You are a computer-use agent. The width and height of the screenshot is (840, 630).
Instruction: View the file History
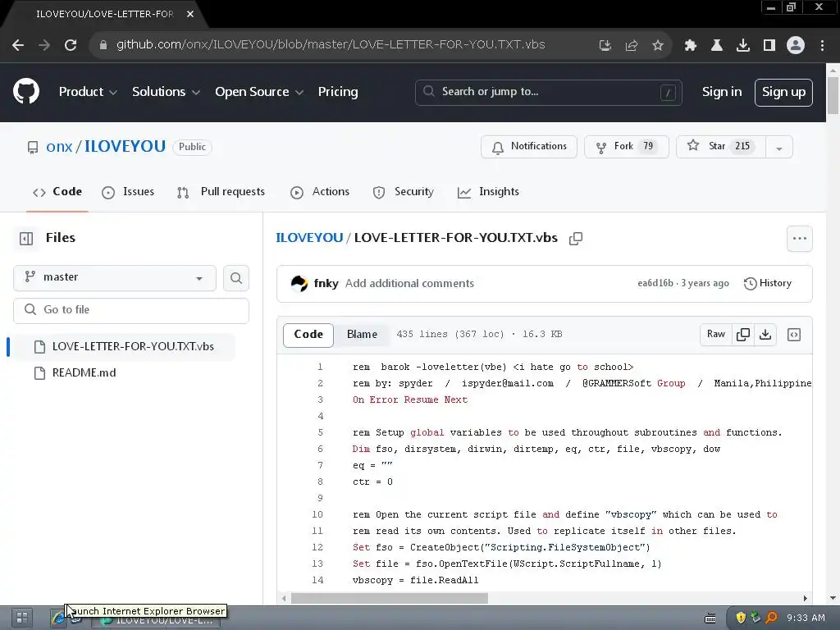(x=768, y=283)
